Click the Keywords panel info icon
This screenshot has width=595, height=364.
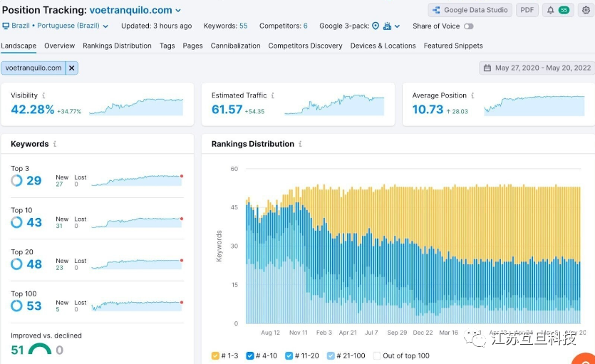pyautogui.click(x=55, y=144)
